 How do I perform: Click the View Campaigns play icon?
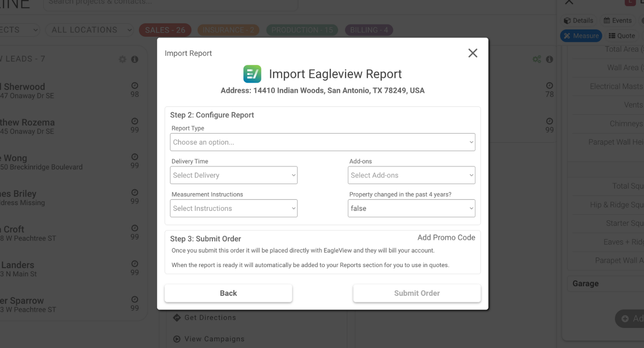(177, 339)
